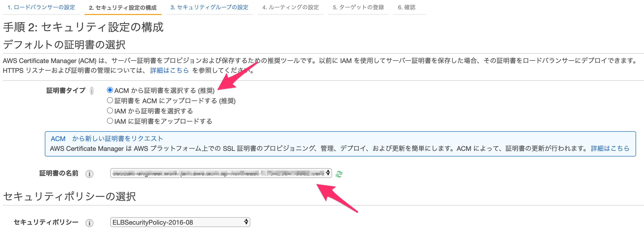Enable the IAM に証明書をアップロードする option
Viewport: 644px width, 234px height.
(x=110, y=121)
